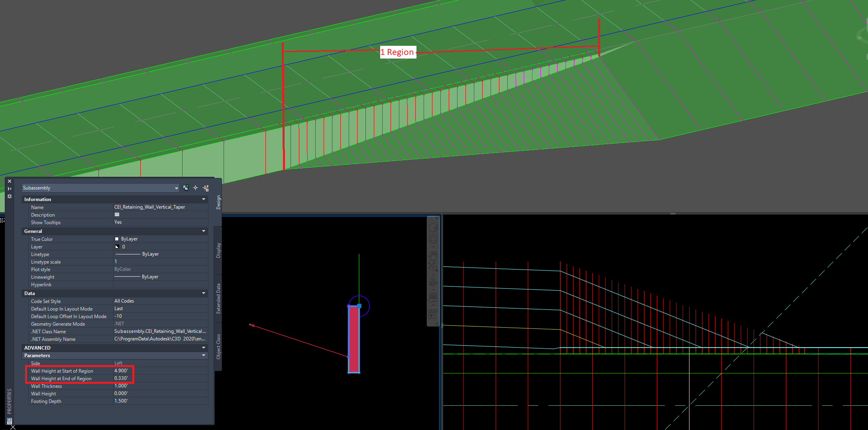The height and width of the screenshot is (430, 868).
Task: Click the Code Set Style value All Codes
Action: point(124,301)
